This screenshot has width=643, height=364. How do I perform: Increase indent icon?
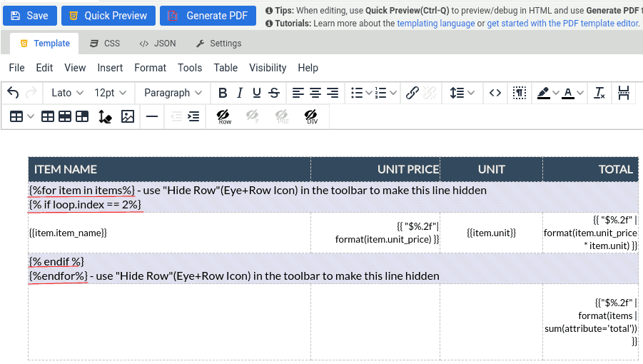193,117
